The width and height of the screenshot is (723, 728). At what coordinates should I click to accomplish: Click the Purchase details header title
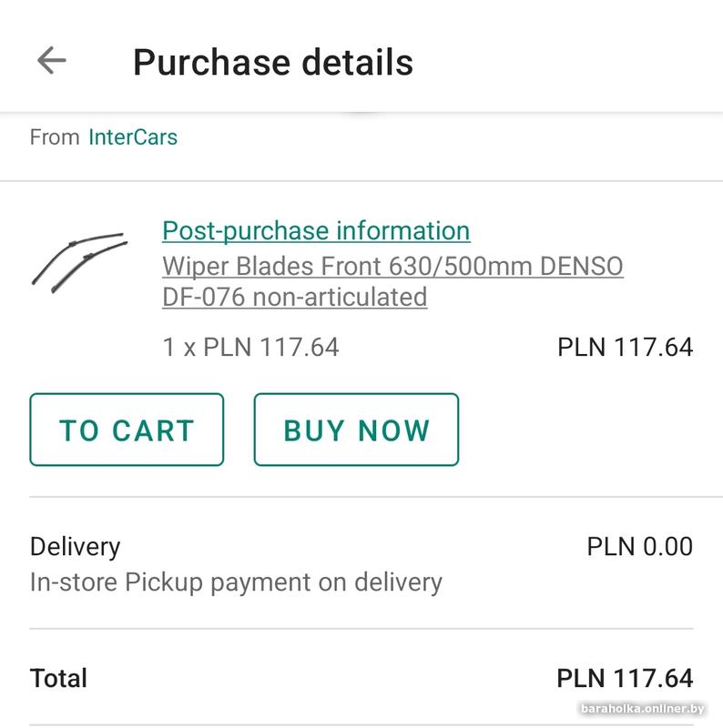click(273, 62)
